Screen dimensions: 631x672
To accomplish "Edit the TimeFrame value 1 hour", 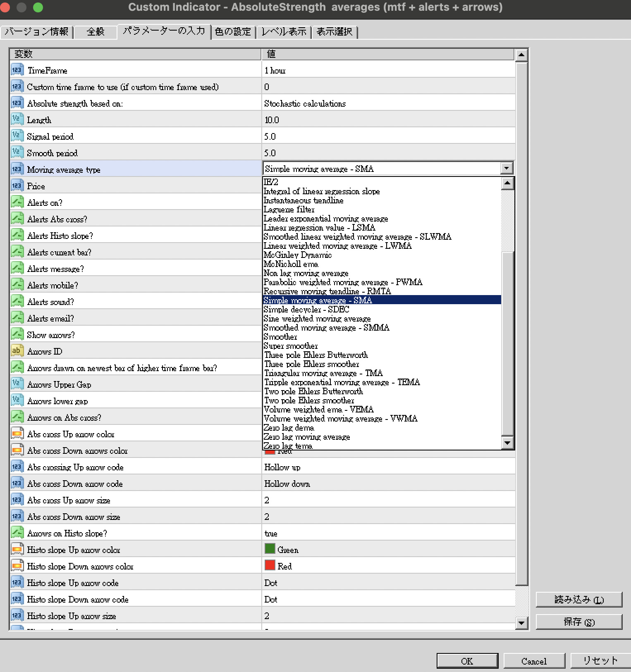I will click(388, 70).
